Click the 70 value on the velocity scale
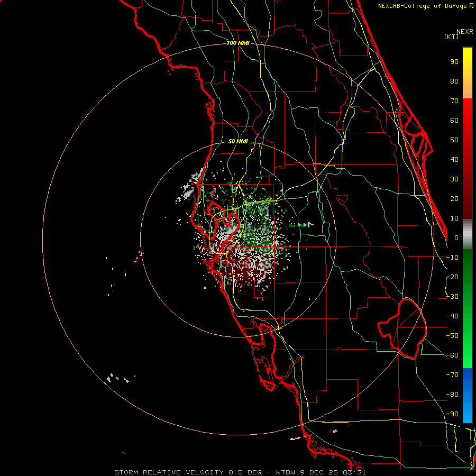Viewport: 476px width, 476px height. [454, 101]
